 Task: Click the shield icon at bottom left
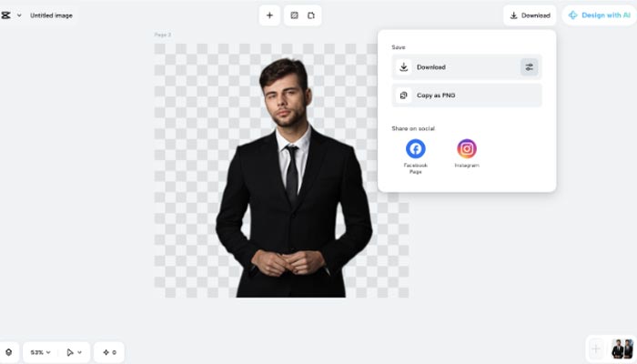[8, 352]
